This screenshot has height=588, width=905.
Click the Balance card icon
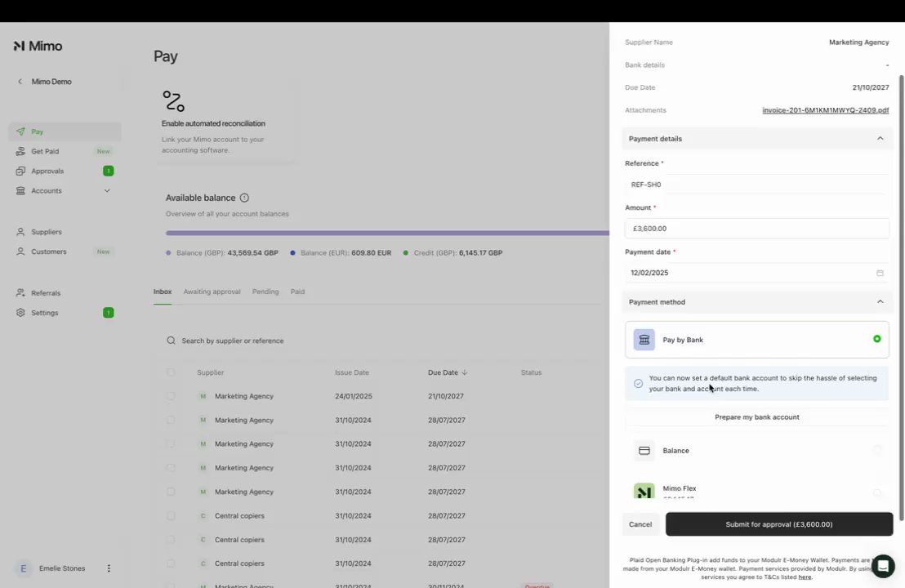(644, 451)
